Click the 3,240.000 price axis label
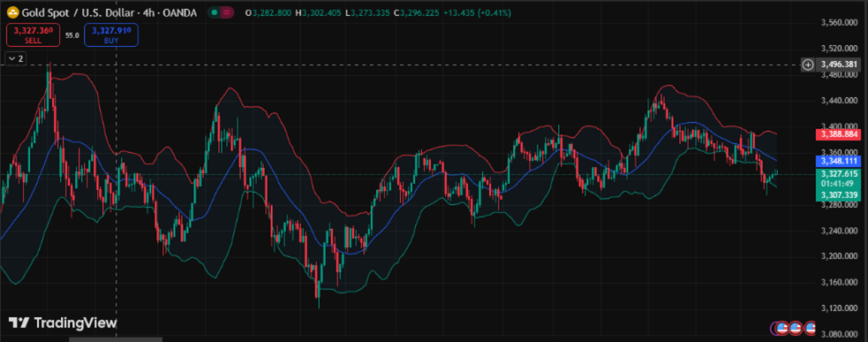This screenshot has height=342, width=868. (839, 231)
